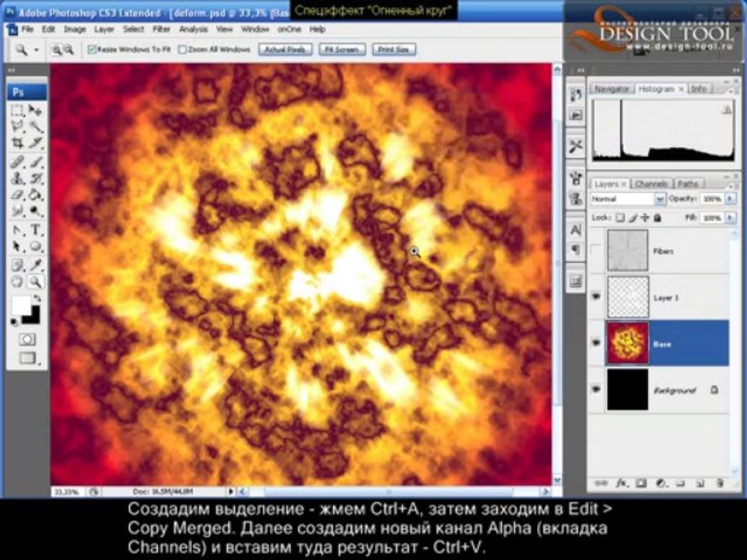Select the Clone Stamp tool

(x=18, y=179)
